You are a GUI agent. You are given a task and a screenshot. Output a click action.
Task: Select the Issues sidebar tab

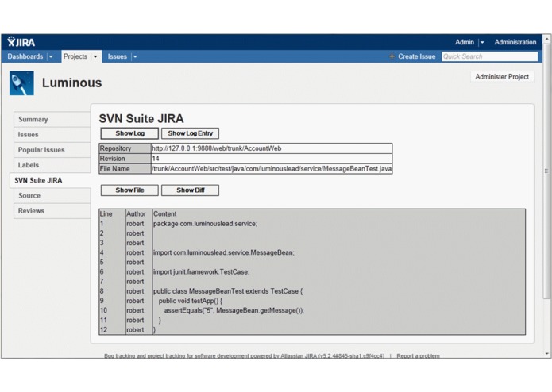(52, 135)
